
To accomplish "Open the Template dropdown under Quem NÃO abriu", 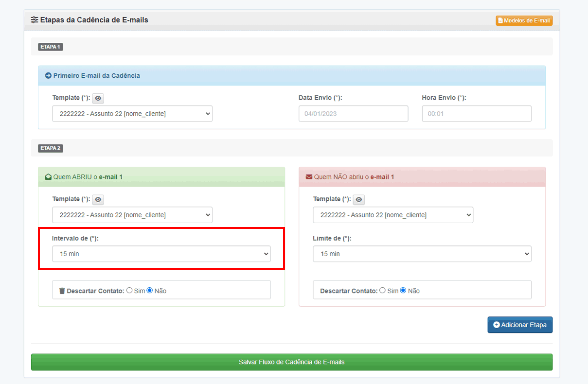I will tap(393, 215).
